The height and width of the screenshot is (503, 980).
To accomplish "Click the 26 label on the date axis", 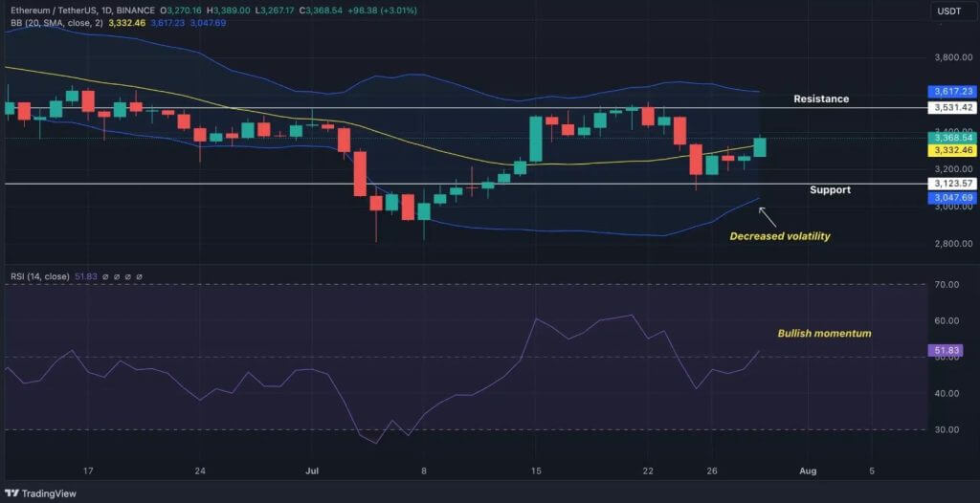I will (712, 471).
